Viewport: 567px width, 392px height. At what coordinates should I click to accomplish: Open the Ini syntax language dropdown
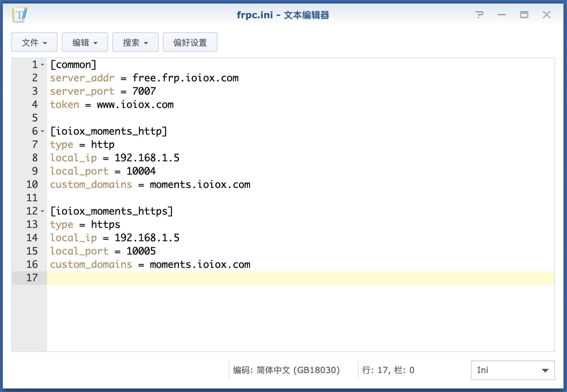tap(513, 370)
